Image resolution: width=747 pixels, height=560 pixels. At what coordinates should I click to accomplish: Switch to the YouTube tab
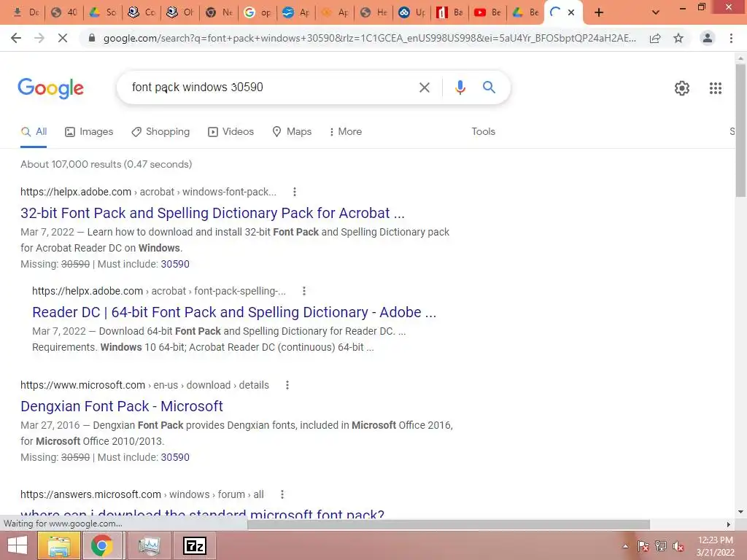488,12
